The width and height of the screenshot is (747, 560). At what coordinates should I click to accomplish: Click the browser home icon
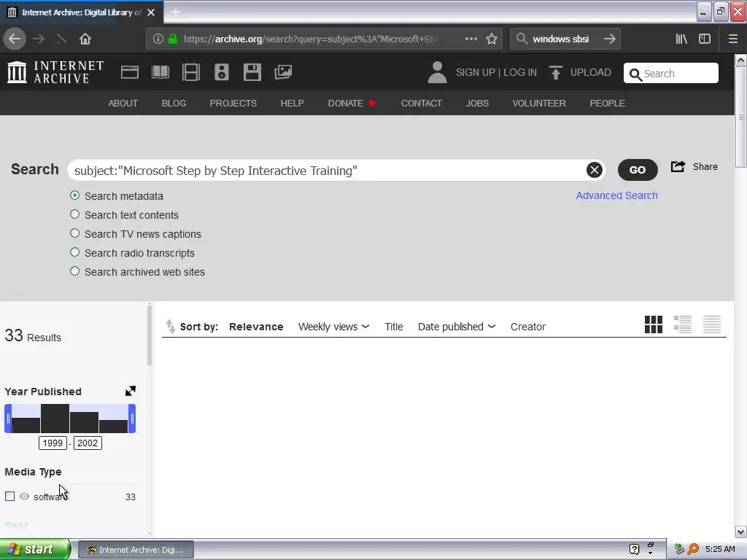(x=85, y=39)
